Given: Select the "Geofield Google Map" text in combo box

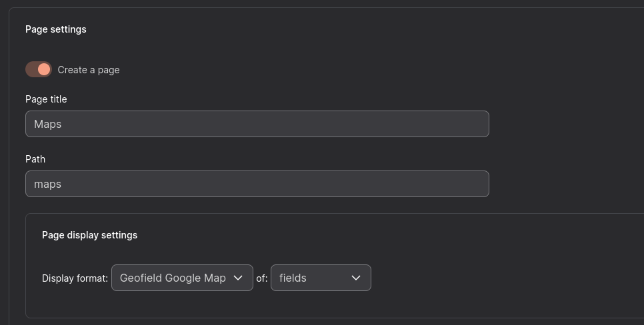Looking at the screenshot, I should click(173, 278).
